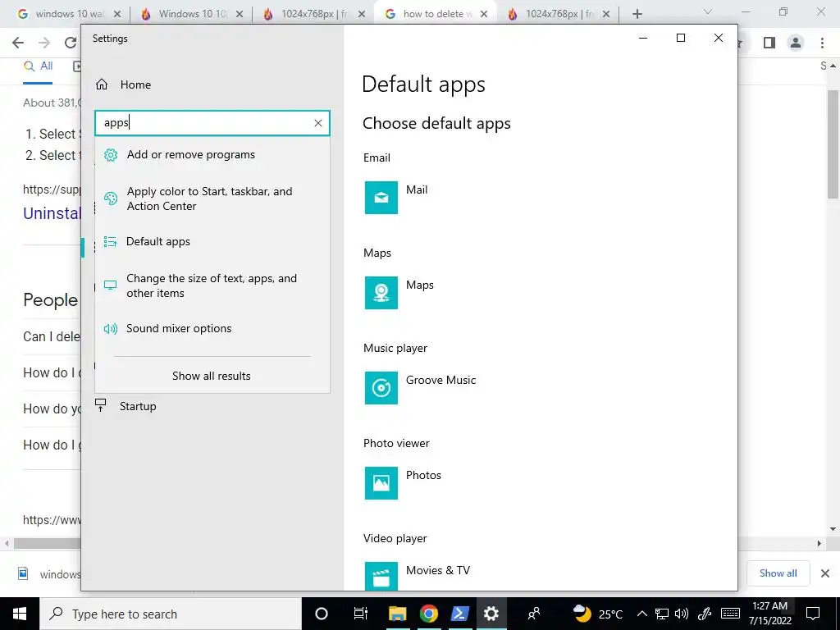Open Chrome three-dot menu
Viewport: 840px width, 630px height.
tap(822, 43)
